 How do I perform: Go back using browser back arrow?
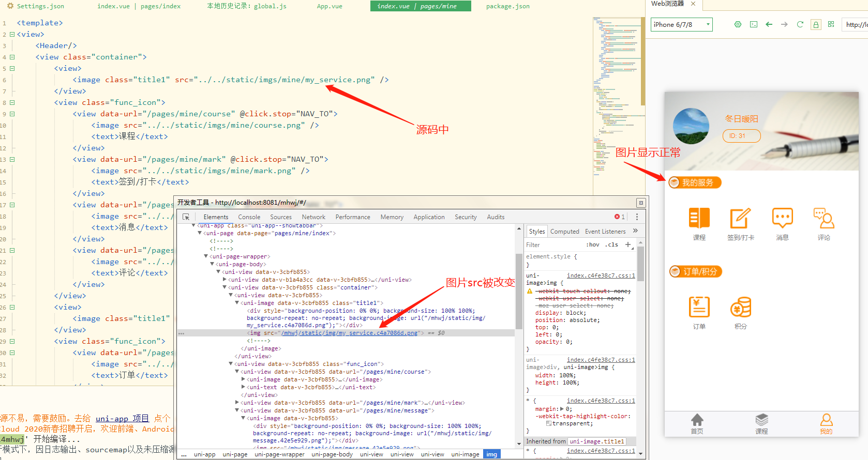coord(769,24)
